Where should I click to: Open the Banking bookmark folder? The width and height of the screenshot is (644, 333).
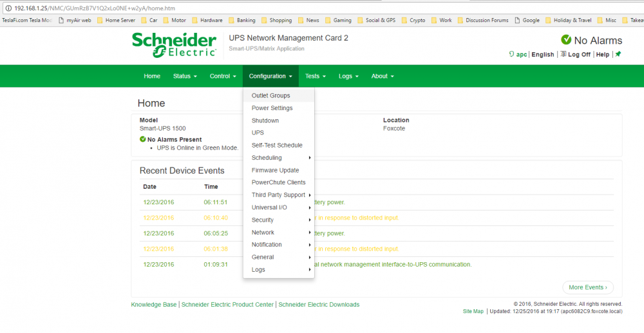point(242,20)
